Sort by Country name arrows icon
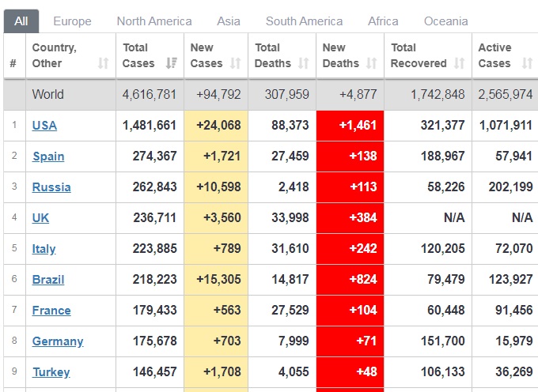This screenshot has width=538, height=392. pos(103,63)
